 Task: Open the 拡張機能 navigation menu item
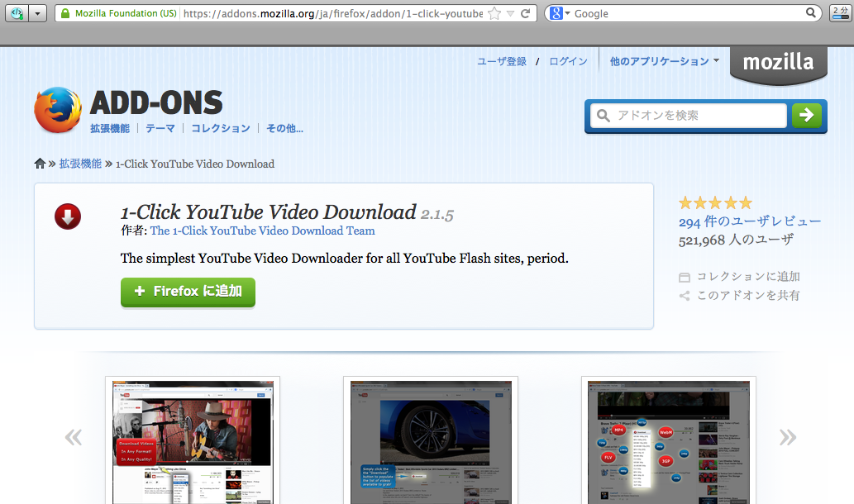point(110,128)
